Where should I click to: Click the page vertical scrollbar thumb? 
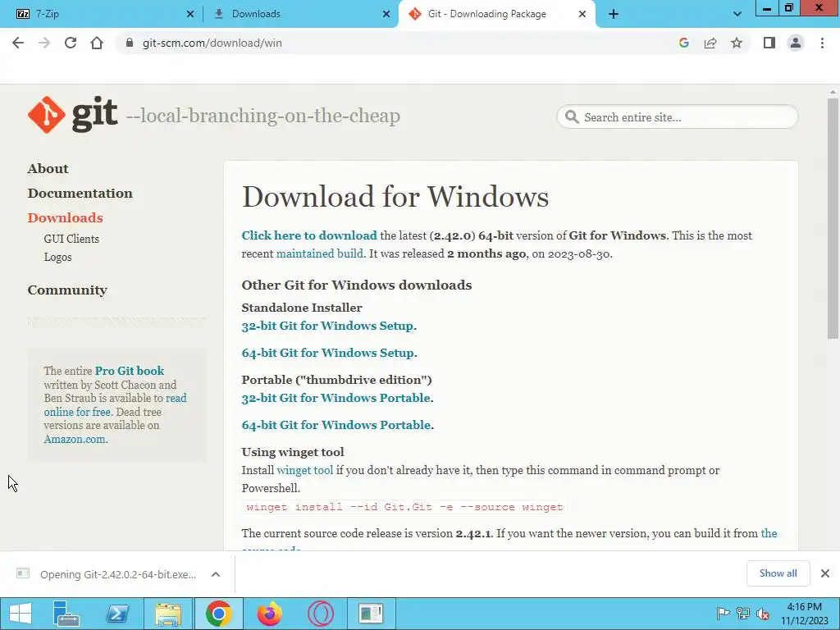click(x=833, y=217)
